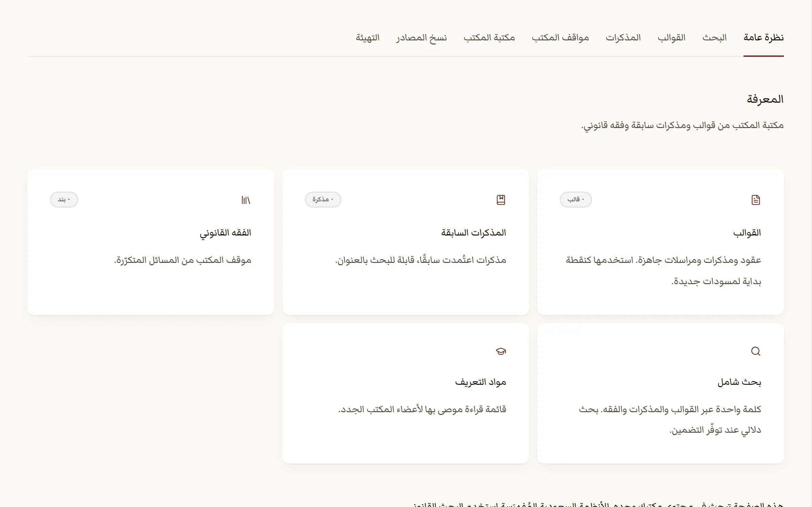Click description starting مذكرات اعتُمدت سابقًا
Image resolution: width=812 pixels, height=507 pixels.
(420, 261)
